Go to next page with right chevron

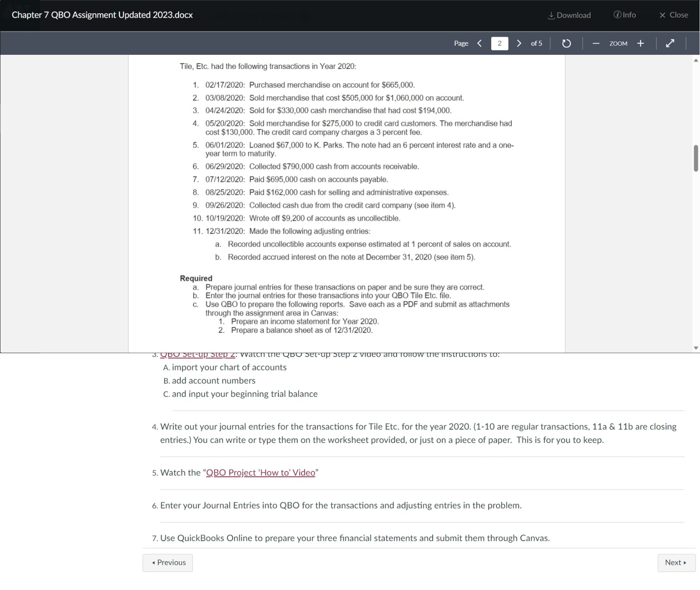[x=519, y=43]
